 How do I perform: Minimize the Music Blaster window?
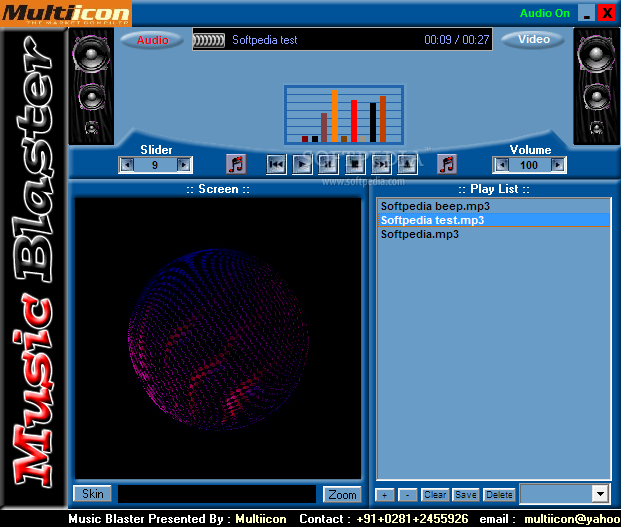pyautogui.click(x=586, y=13)
